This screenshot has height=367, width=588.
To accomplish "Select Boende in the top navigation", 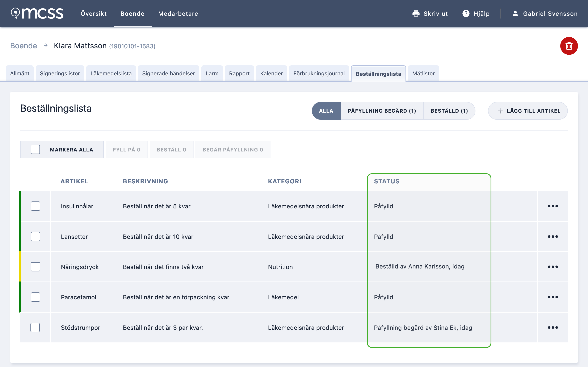I will click(133, 14).
